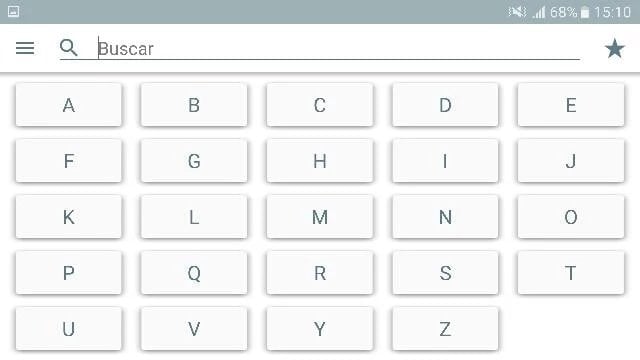Tap the magnifying glass search icon
This screenshot has height=360, width=640.
tap(69, 48)
